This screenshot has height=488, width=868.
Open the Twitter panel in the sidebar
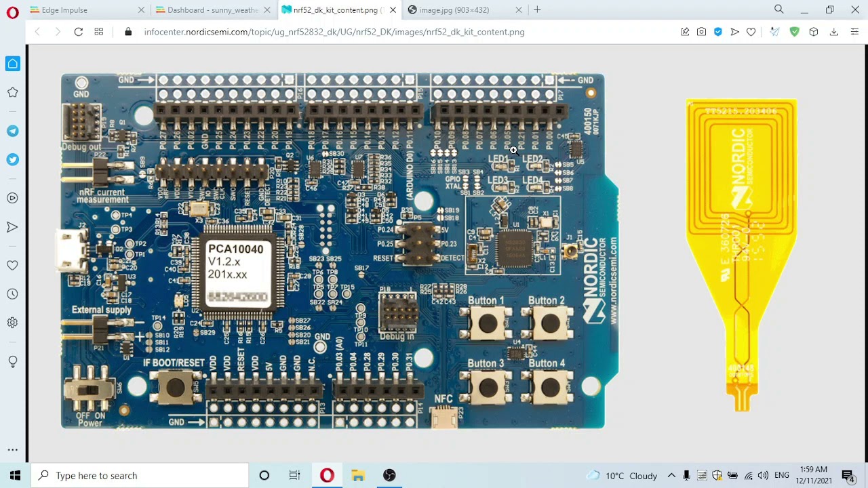click(12, 159)
